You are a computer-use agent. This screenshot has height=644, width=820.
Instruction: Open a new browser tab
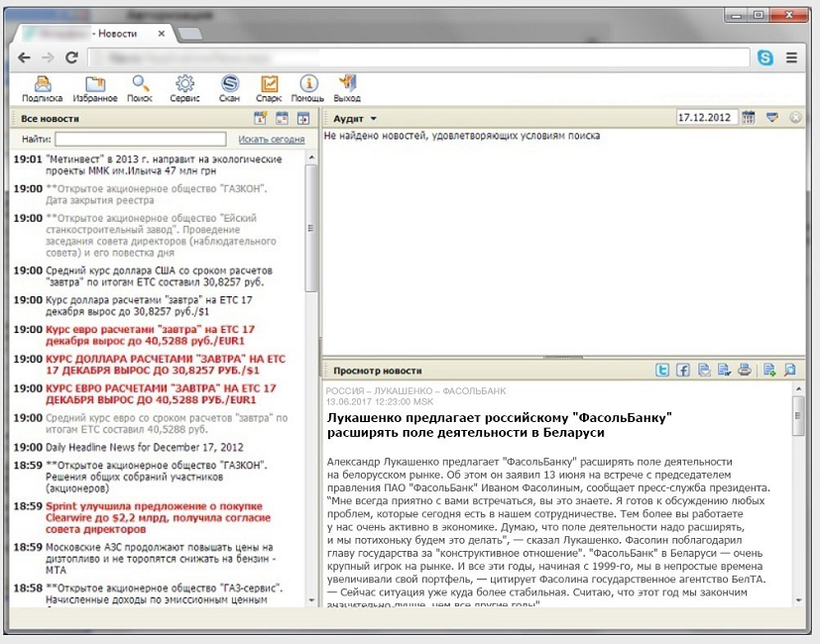click(x=189, y=34)
